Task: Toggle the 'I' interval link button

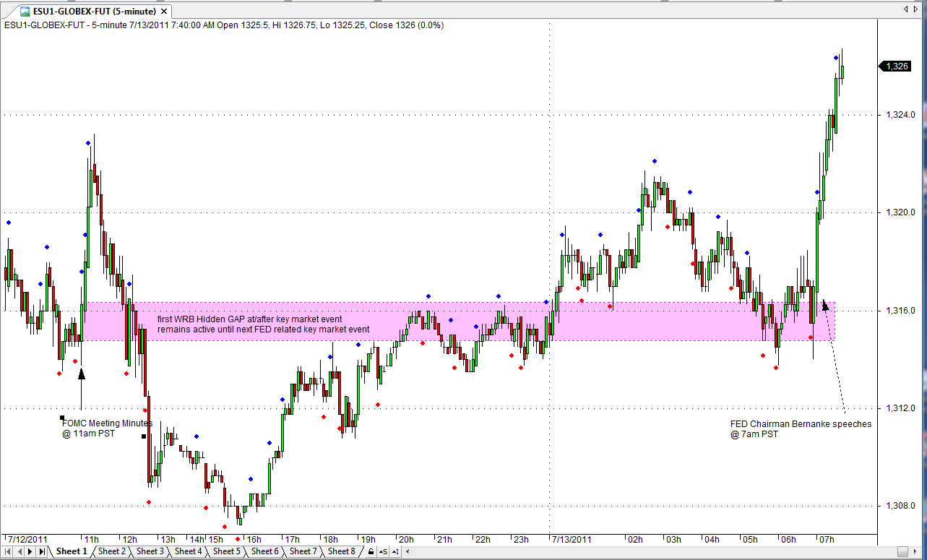Action: pyautogui.click(x=394, y=551)
